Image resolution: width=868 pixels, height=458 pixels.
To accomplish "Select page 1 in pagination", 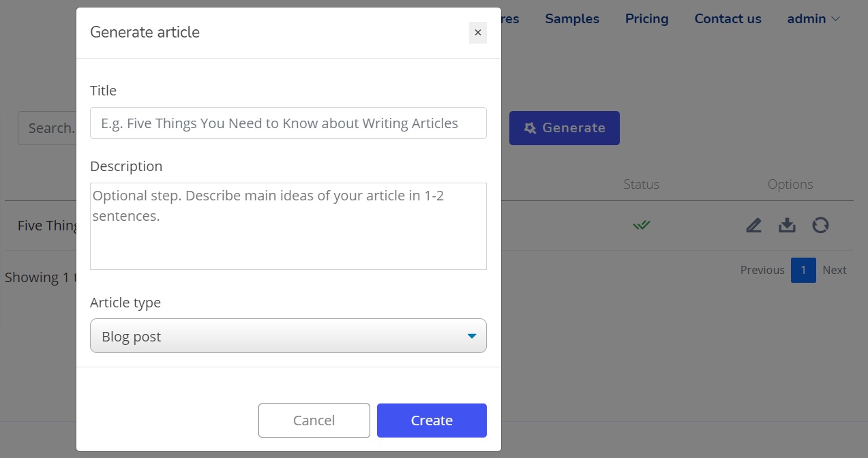I will [x=803, y=270].
